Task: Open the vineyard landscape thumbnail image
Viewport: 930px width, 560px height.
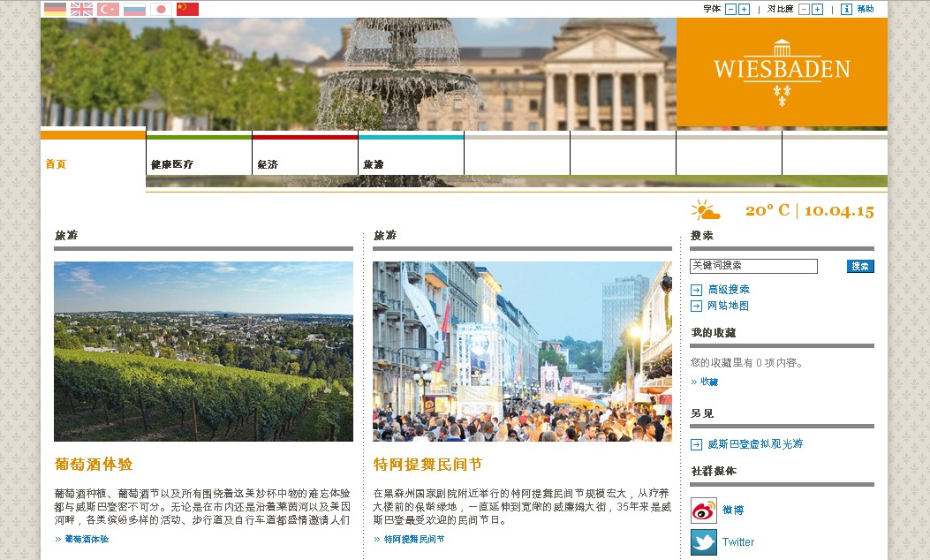Action: (x=203, y=352)
